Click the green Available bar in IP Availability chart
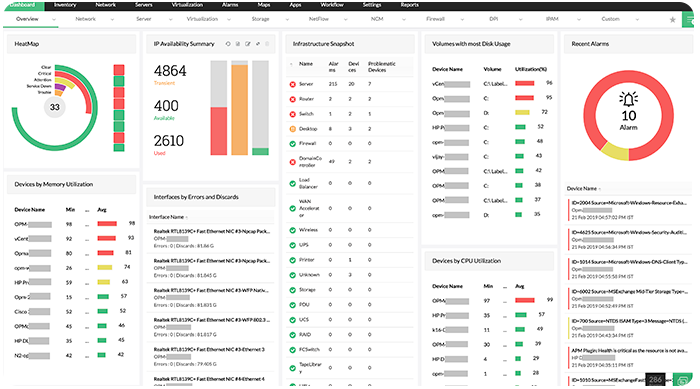The image size is (700, 389). 260,151
